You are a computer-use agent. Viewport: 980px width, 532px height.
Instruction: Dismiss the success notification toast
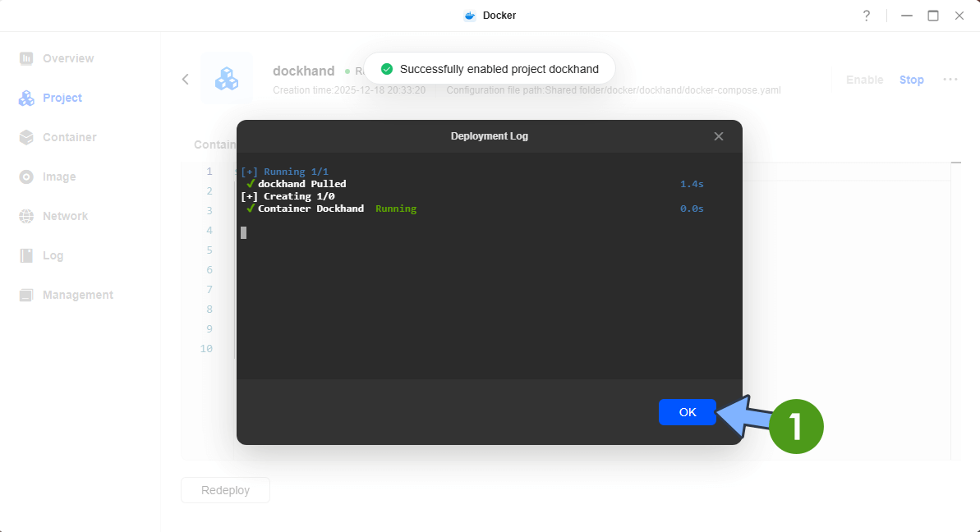[489, 68]
